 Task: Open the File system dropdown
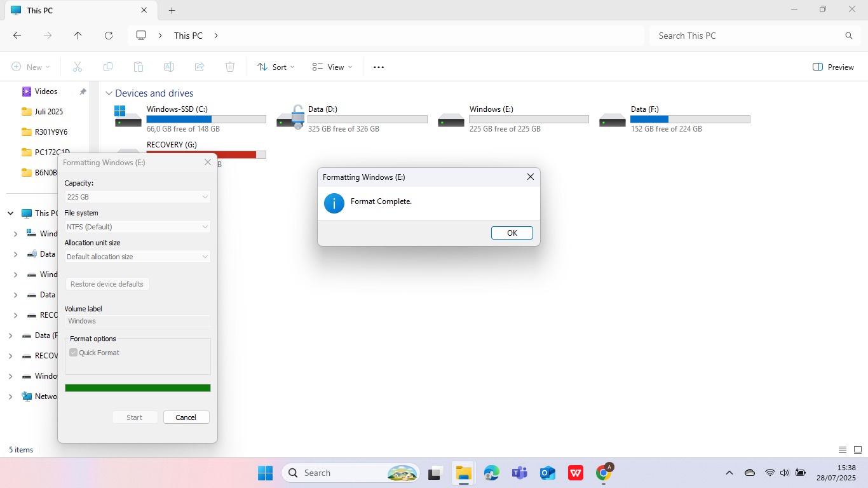pyautogui.click(x=137, y=227)
